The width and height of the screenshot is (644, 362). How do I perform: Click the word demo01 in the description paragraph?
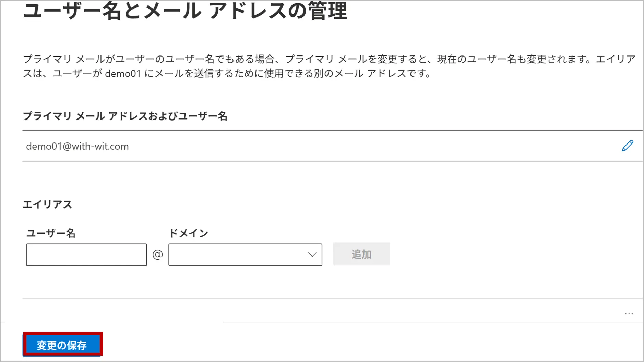click(x=123, y=74)
